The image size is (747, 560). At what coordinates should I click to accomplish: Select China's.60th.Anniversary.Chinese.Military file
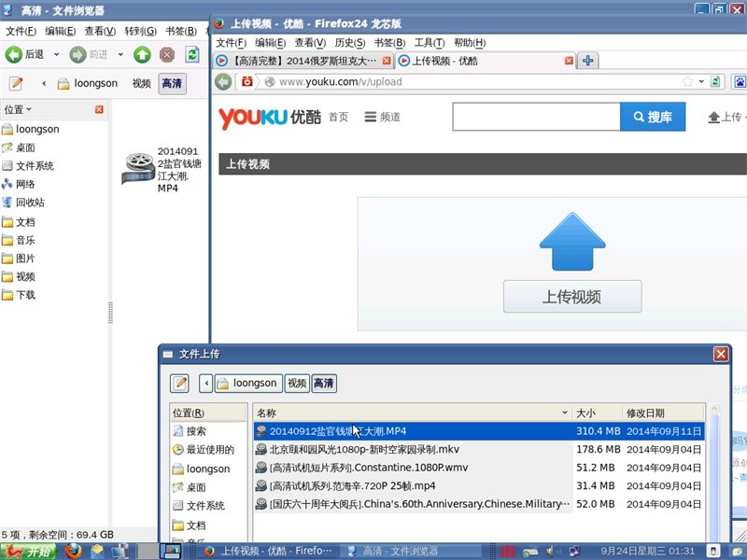point(479,504)
